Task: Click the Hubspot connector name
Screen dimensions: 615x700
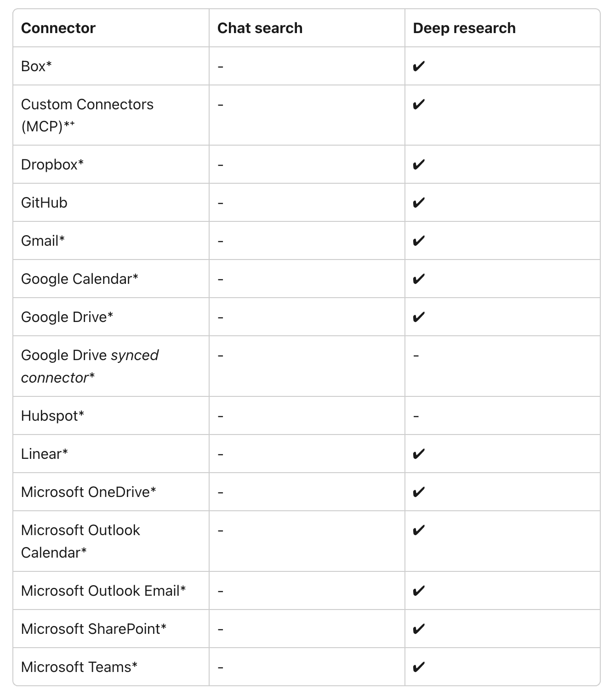Action: [52, 416]
